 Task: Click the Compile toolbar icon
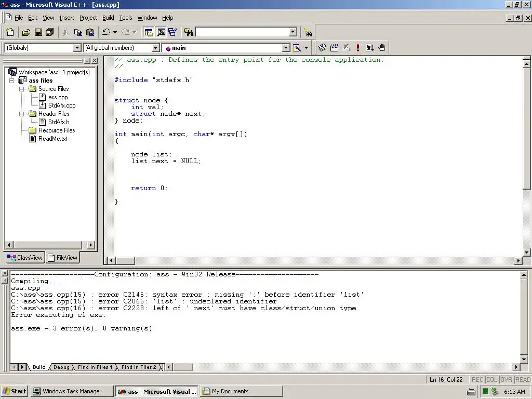tap(322, 48)
